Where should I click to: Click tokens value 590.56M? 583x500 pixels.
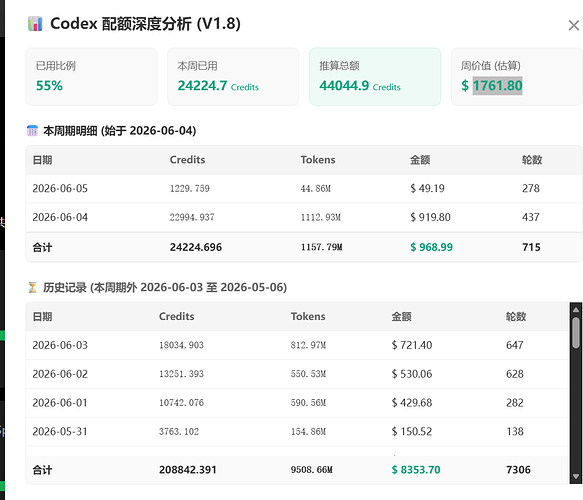click(x=308, y=403)
